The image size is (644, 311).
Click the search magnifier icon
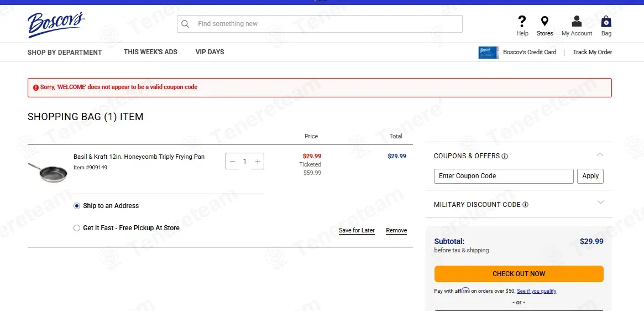pos(185,24)
